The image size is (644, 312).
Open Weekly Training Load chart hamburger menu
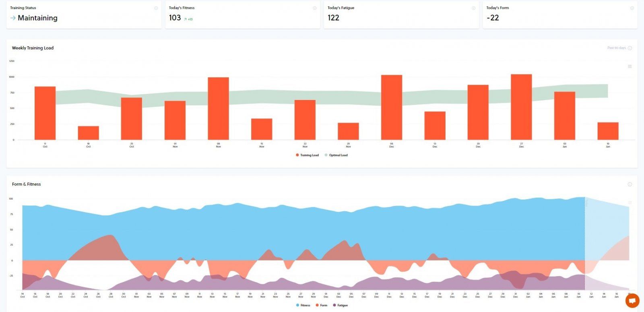[630, 67]
